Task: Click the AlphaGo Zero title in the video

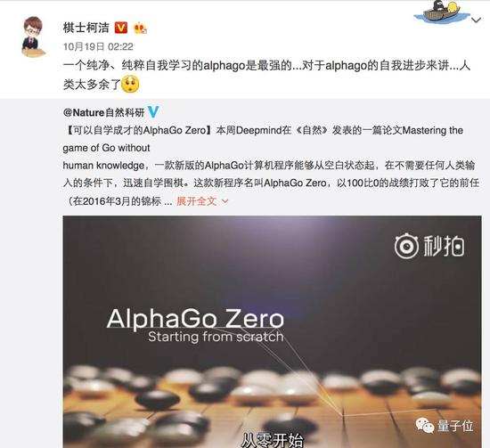Action: coord(195,318)
